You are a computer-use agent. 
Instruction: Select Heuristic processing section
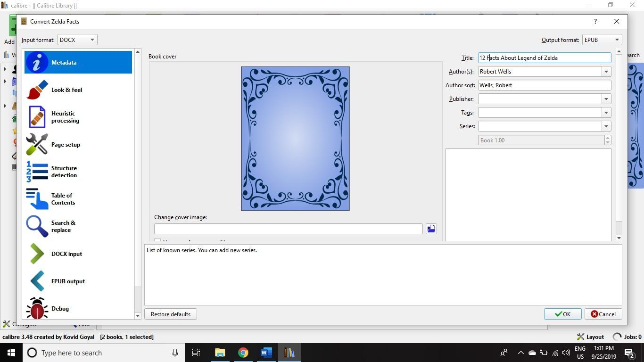[78, 117]
